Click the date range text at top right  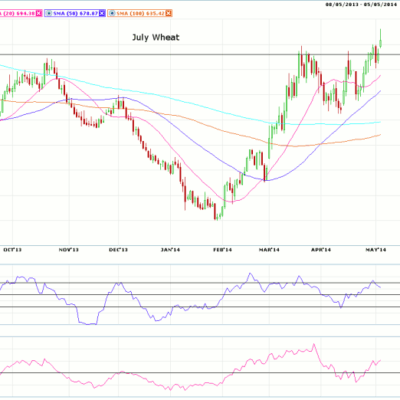(362, 4)
